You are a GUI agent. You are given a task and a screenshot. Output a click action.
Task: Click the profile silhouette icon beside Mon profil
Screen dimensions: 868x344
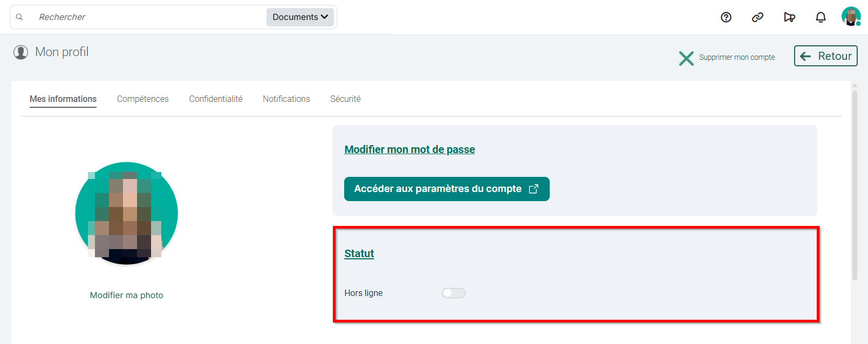click(x=20, y=52)
